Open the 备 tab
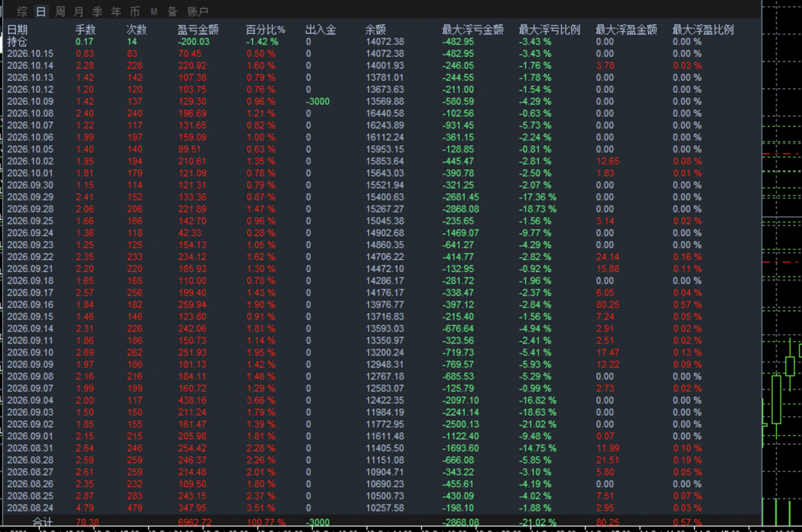This screenshot has height=532, width=802. 172,11
